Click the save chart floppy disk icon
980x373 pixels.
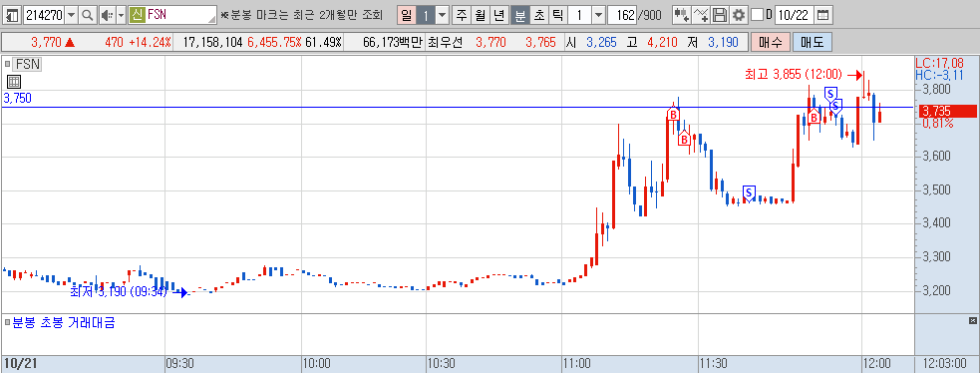click(721, 15)
